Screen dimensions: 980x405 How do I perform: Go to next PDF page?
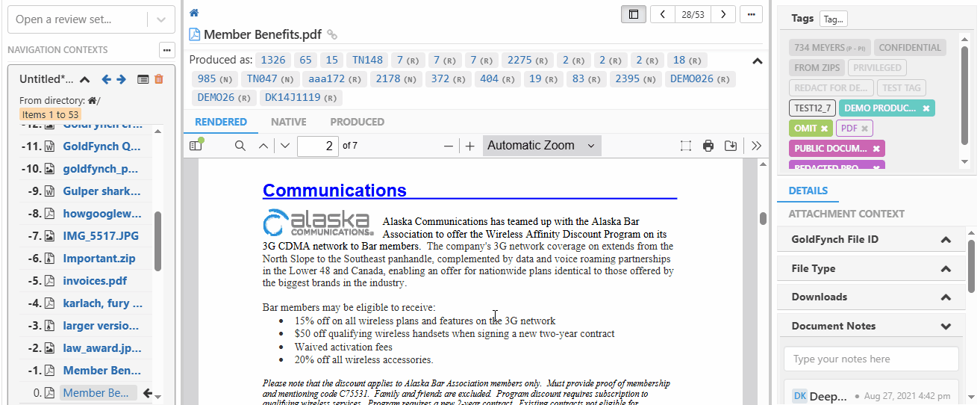pos(284,146)
